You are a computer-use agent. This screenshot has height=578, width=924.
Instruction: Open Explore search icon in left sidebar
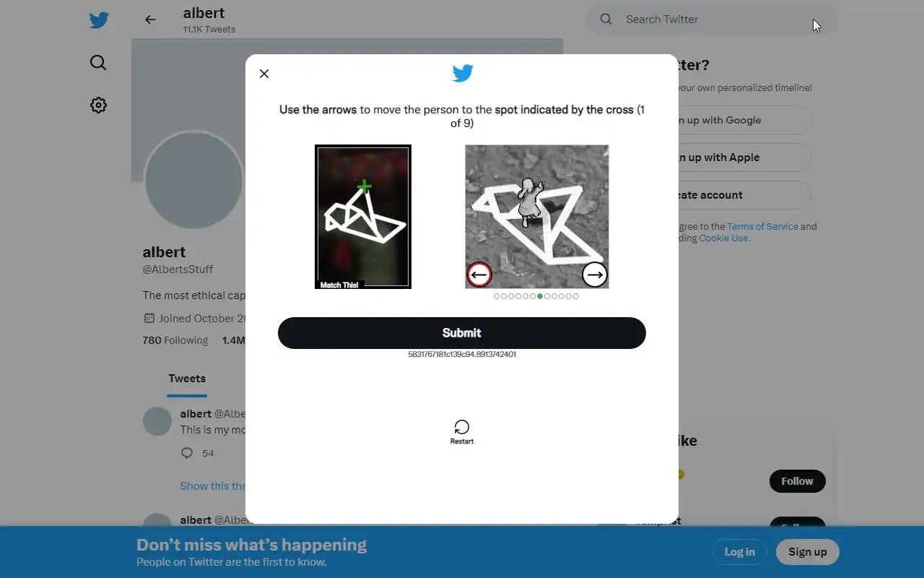point(98,63)
